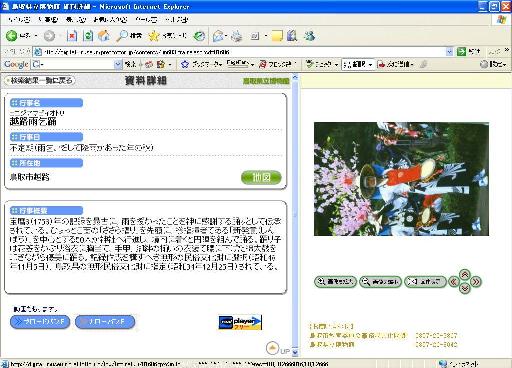The height and width of the screenshot is (368, 512).
Task: Click the round UP arrow icon
Action: [x=272, y=348]
